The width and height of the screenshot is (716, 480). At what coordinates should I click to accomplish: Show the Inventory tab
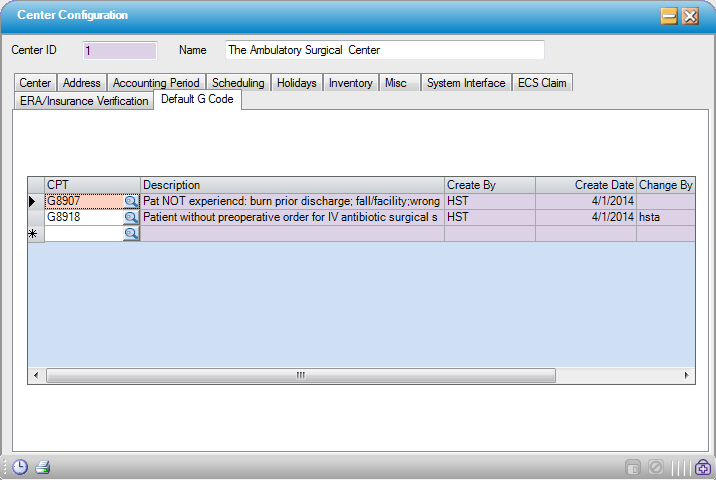coord(351,83)
